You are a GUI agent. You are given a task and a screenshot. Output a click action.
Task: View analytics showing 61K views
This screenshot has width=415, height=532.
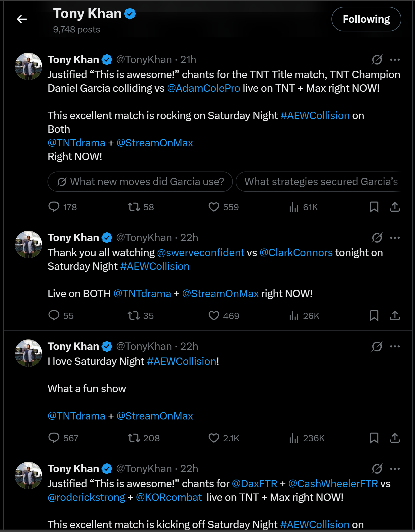coord(294,207)
